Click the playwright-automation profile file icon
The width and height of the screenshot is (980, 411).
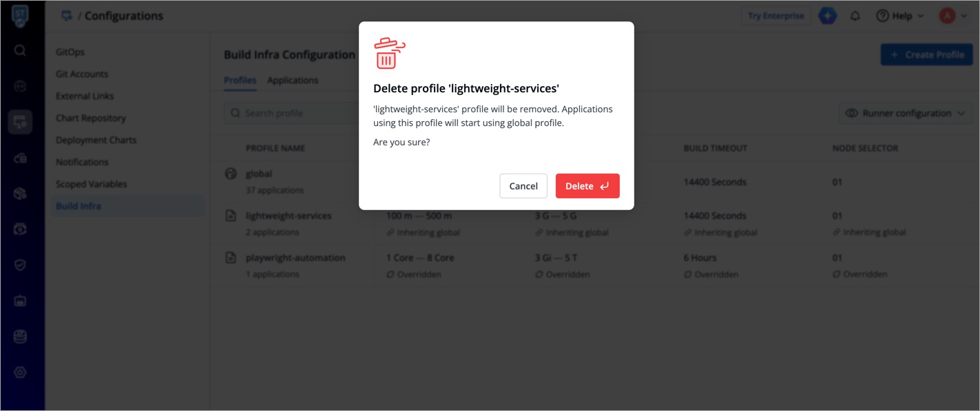[231, 258]
